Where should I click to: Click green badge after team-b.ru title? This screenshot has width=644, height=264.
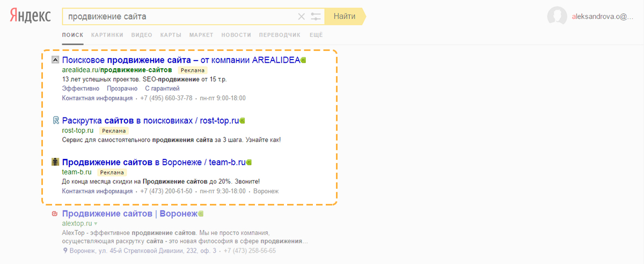(249, 162)
